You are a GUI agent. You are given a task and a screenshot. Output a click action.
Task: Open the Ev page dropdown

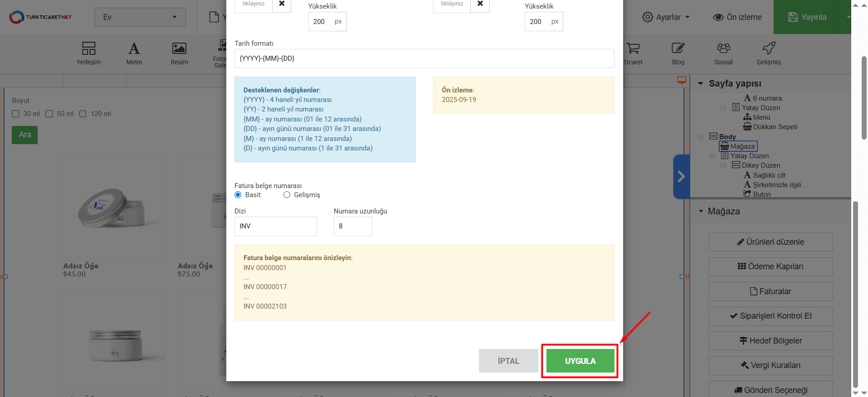(x=140, y=17)
